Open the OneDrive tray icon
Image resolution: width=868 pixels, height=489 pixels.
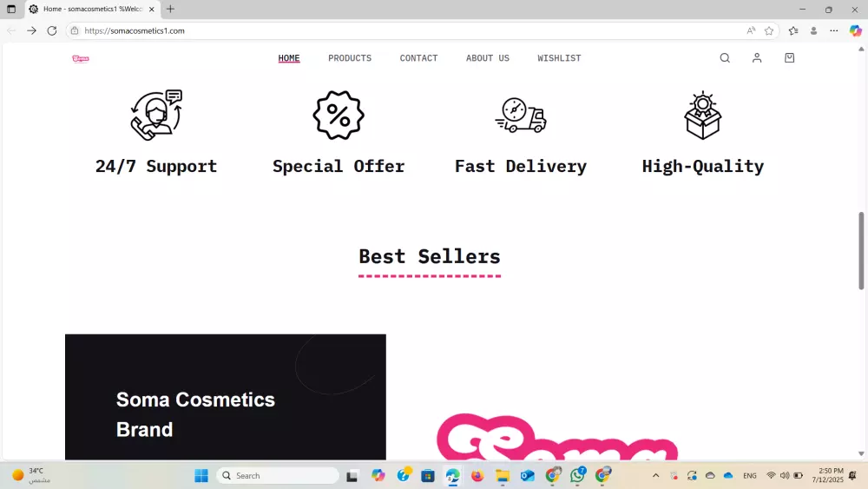coord(728,475)
